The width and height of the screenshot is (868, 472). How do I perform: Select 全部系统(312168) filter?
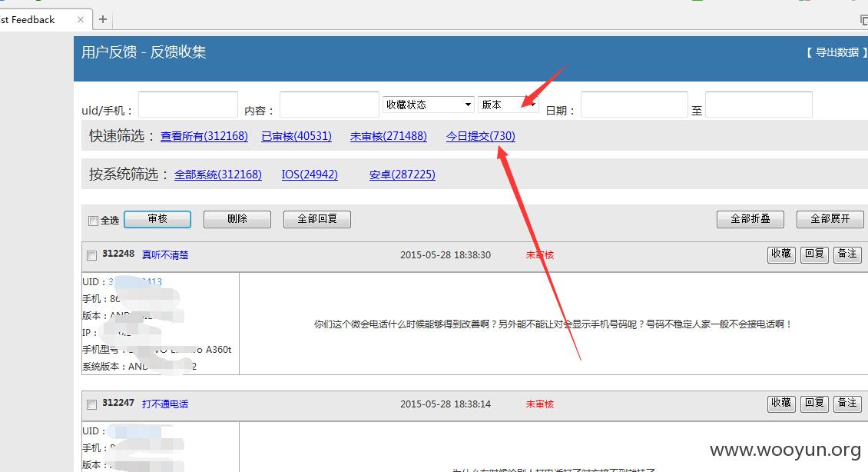pos(218,175)
